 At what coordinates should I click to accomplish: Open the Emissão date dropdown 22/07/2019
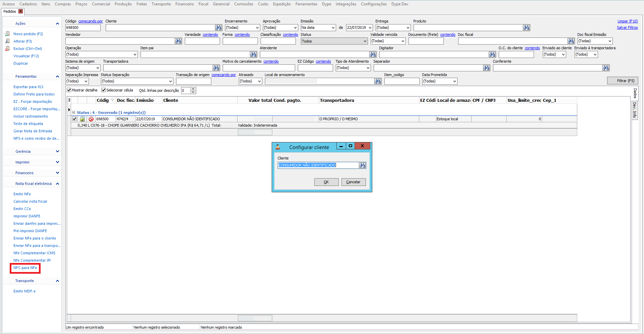pyautogui.click(x=370, y=28)
